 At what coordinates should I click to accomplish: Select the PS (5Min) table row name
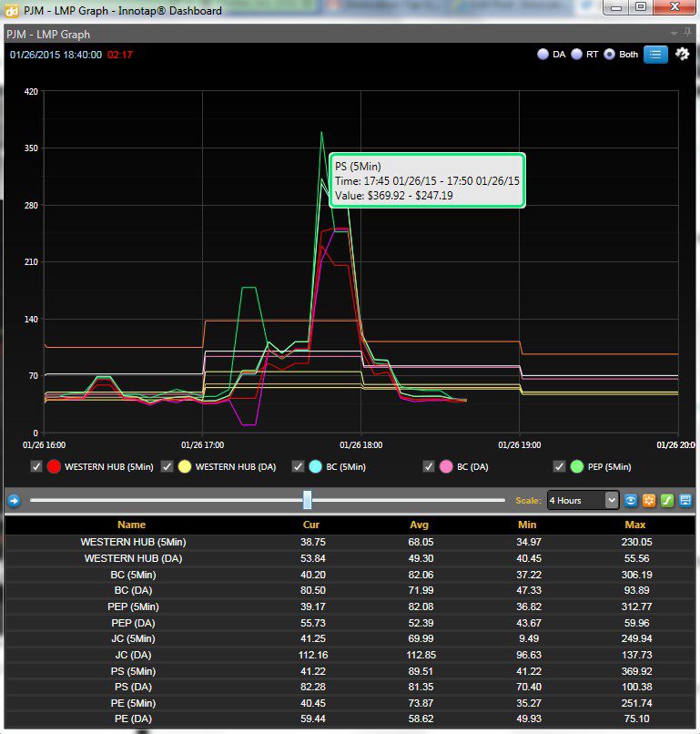pos(134,671)
